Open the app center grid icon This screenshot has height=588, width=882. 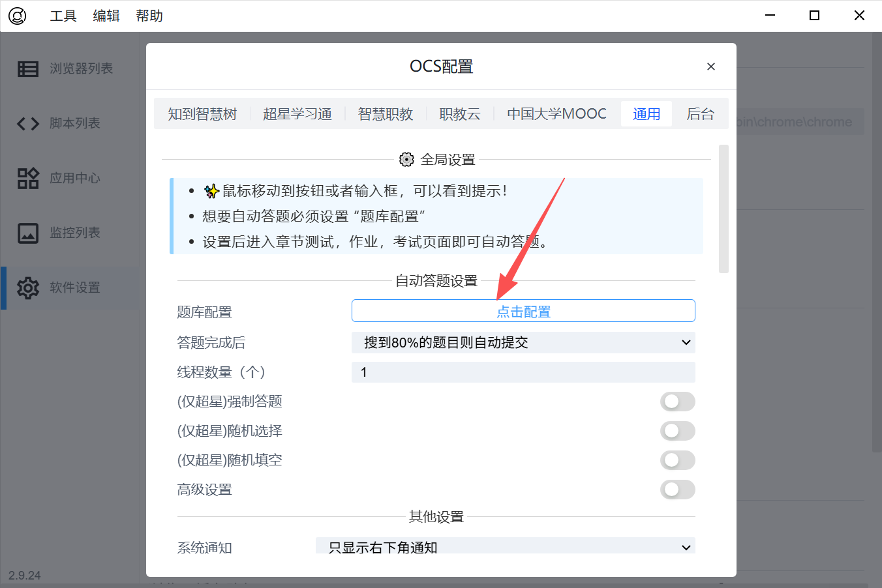tap(28, 178)
